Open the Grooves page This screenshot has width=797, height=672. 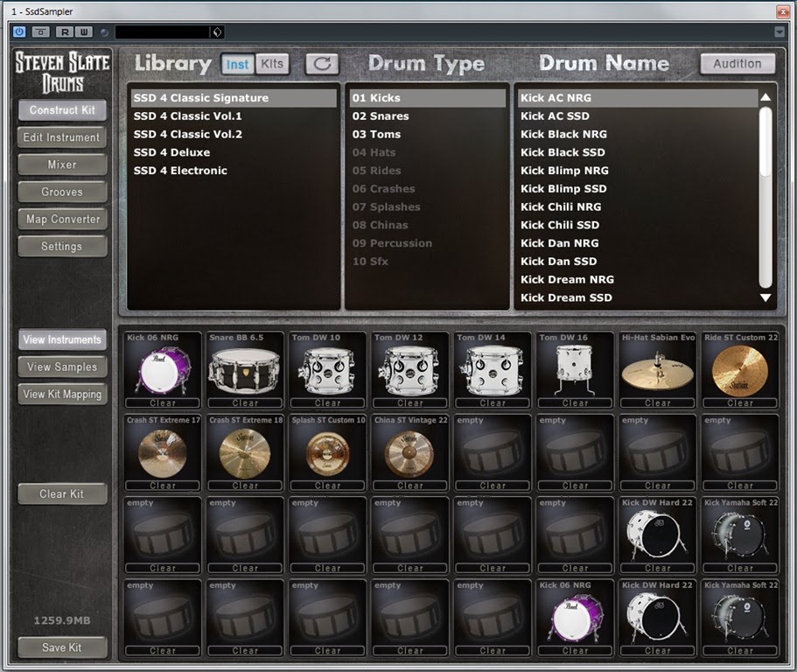coord(62,192)
